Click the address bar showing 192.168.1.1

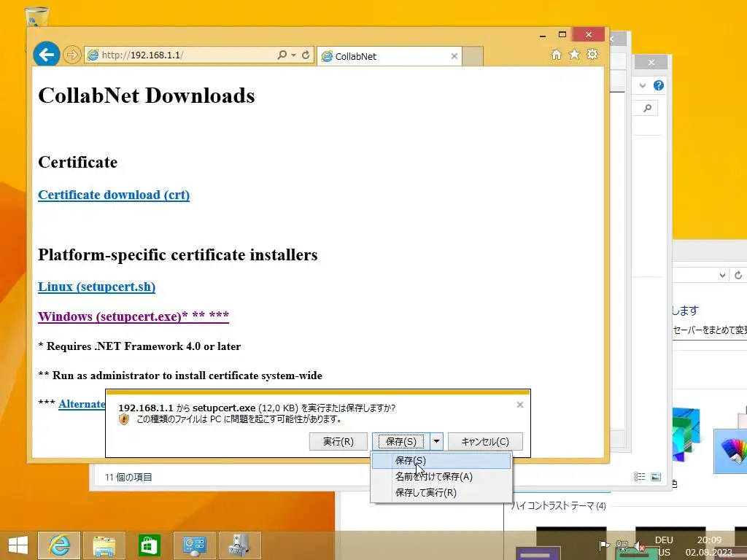click(x=181, y=55)
